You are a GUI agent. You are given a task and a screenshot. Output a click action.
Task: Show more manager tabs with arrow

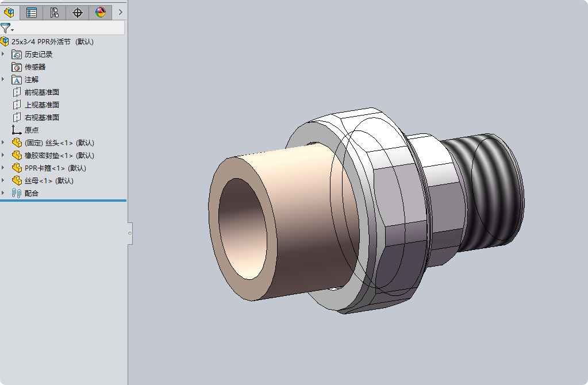(x=120, y=13)
